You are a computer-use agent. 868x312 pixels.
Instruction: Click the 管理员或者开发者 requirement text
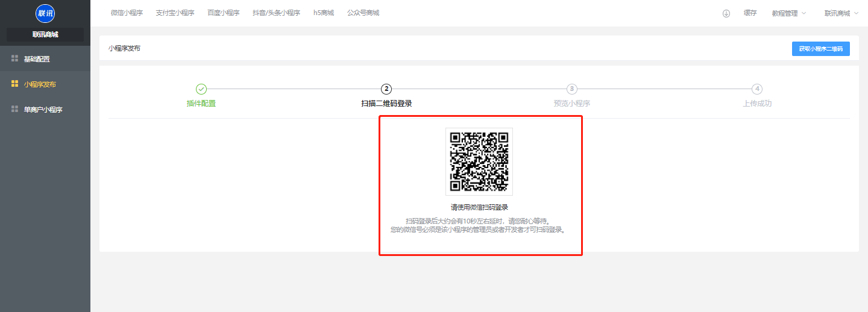[479, 230]
